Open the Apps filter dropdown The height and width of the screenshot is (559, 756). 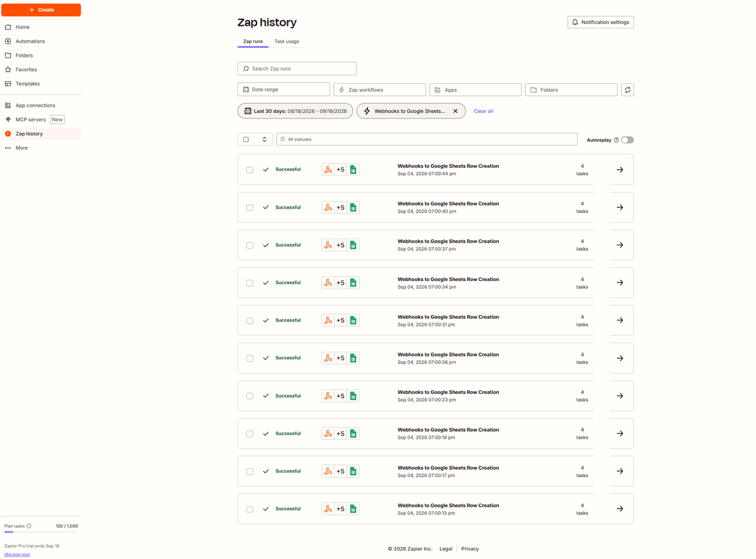point(476,89)
